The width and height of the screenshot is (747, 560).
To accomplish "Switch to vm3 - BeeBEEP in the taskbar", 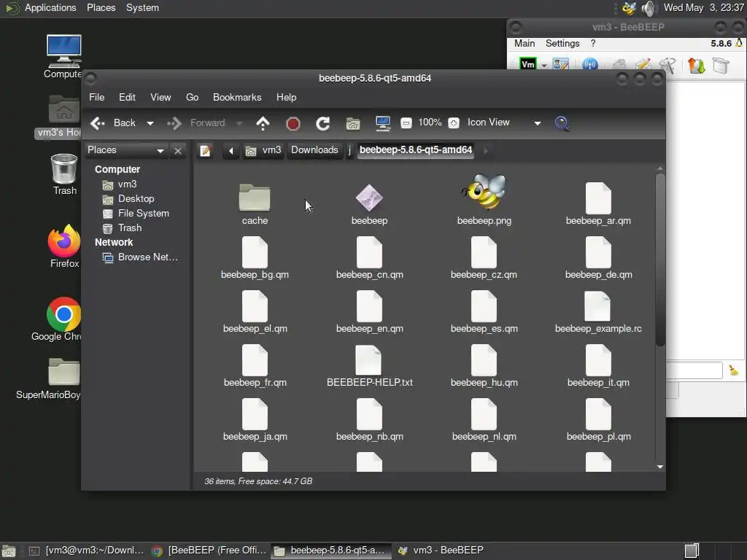I will (441, 551).
